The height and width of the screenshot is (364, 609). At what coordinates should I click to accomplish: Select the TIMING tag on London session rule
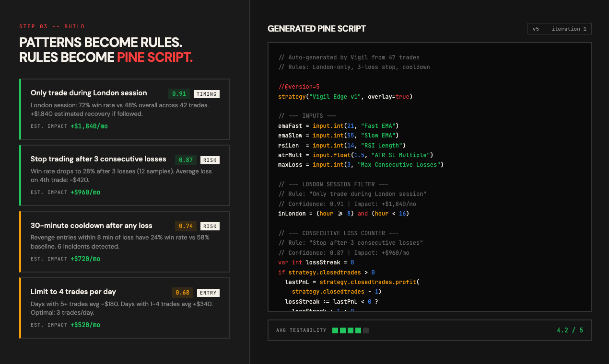[207, 94]
